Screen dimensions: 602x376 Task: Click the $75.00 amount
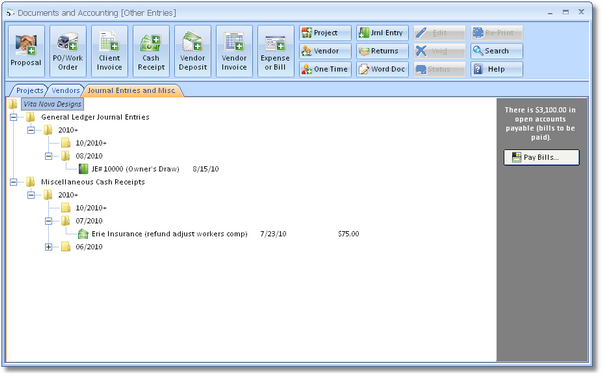pyautogui.click(x=348, y=234)
